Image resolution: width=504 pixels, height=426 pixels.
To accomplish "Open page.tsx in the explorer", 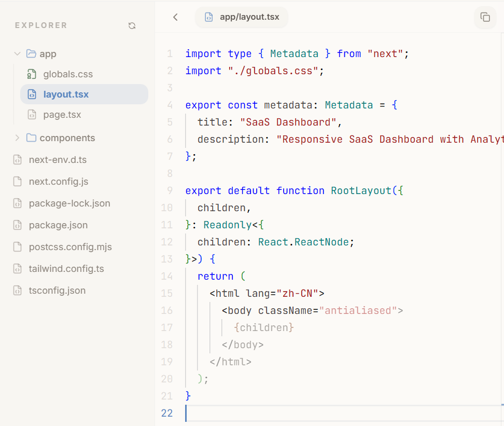I will point(62,115).
